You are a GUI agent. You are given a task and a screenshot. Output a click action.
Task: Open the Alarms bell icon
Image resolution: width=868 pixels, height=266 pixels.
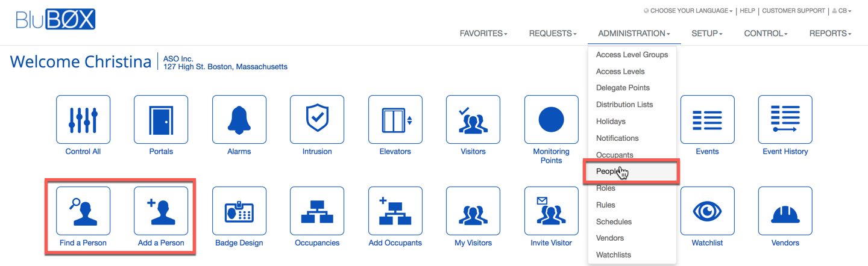pyautogui.click(x=239, y=119)
